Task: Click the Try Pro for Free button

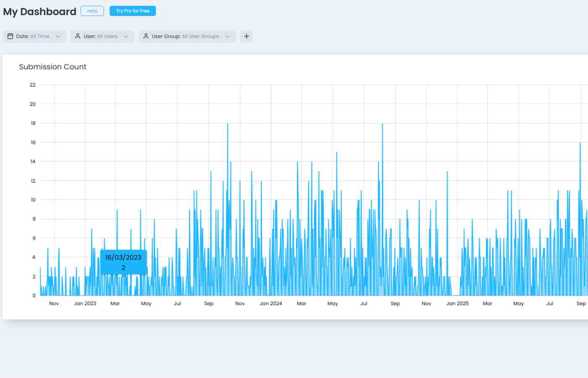Action: point(132,11)
